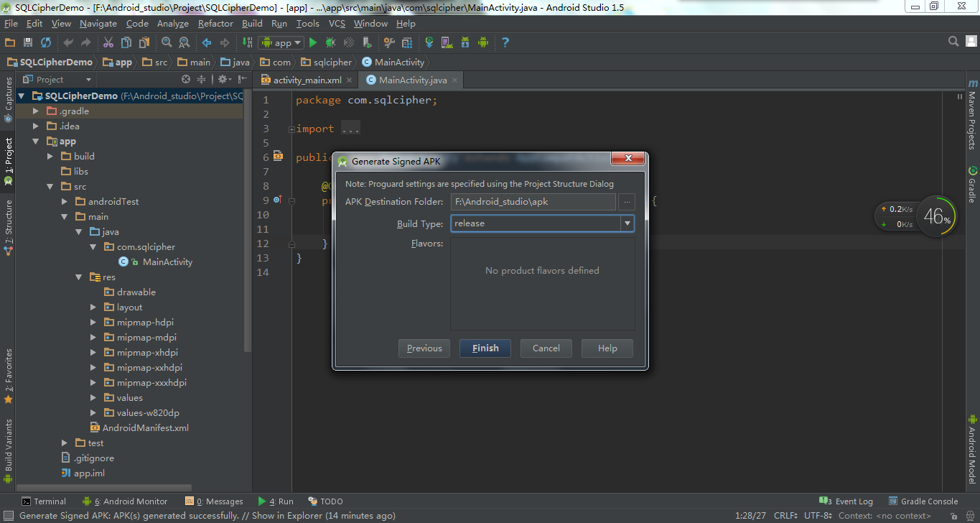Open the File menu
980x523 pixels.
pos(11,23)
